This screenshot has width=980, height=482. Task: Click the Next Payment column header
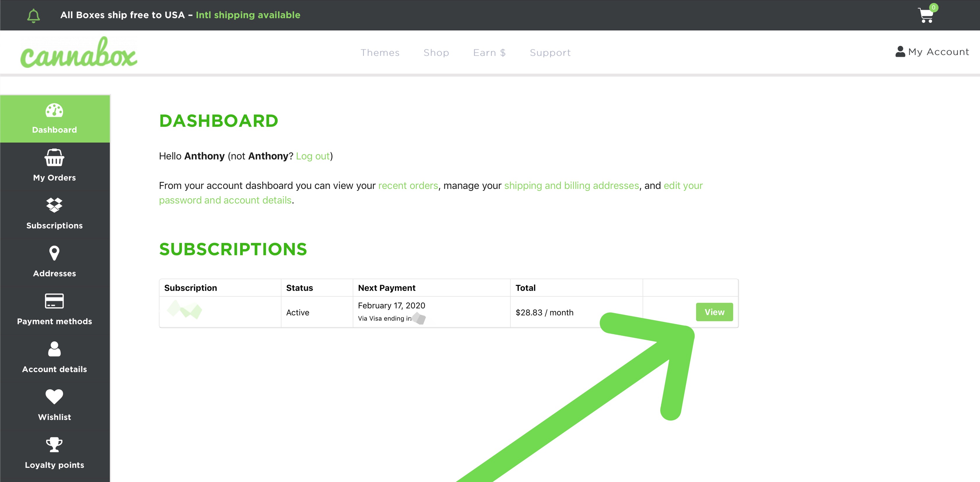pos(386,288)
